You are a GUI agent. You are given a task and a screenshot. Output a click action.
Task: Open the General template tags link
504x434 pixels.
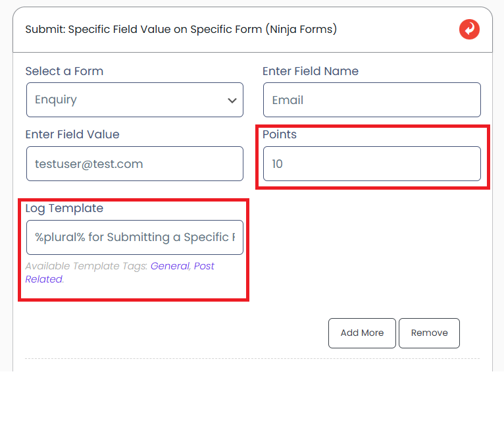pyautogui.click(x=170, y=266)
